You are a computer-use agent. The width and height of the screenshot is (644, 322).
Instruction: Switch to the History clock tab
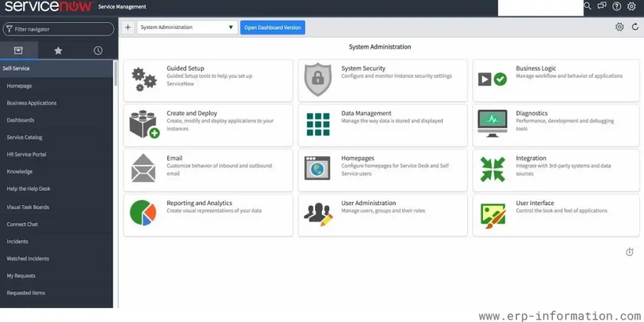click(97, 50)
